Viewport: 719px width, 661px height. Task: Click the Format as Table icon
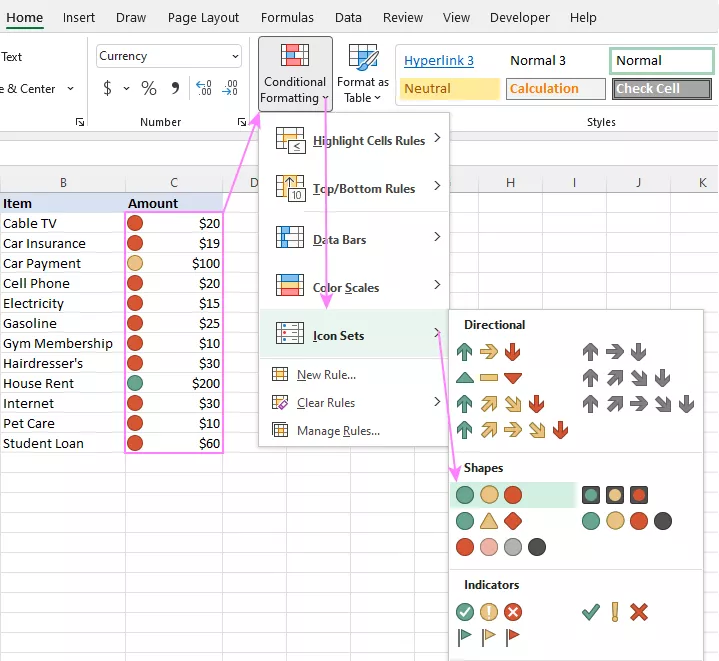click(362, 73)
